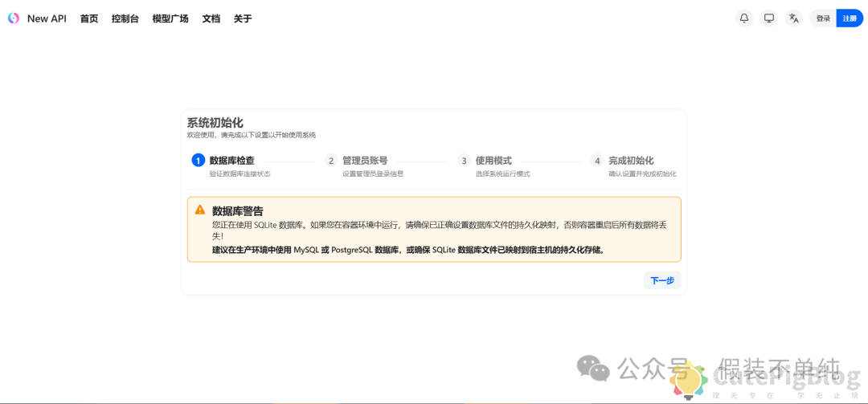Screen dimensions: 868x404
Task: Click the 登录 button
Action: coord(823,18)
